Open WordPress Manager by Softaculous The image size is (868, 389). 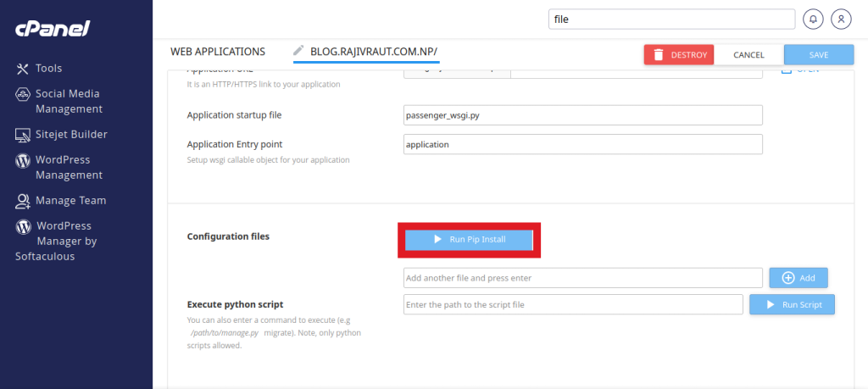pyautogui.click(x=57, y=242)
